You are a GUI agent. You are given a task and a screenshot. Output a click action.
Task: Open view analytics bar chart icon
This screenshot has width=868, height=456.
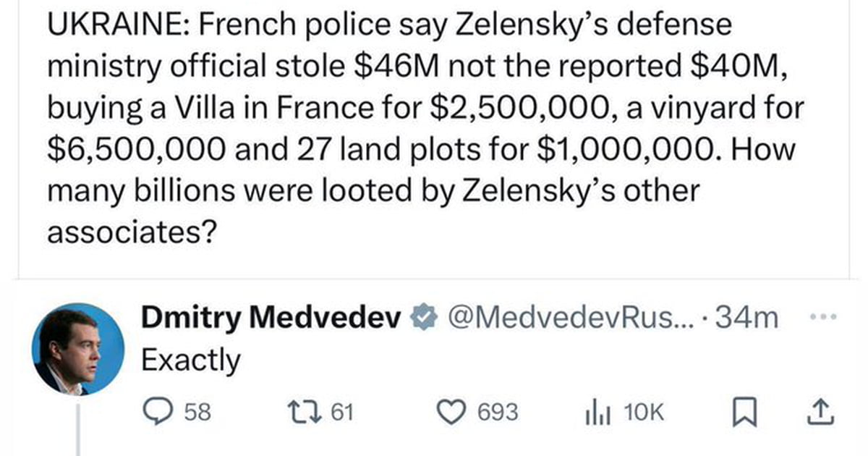click(x=595, y=413)
